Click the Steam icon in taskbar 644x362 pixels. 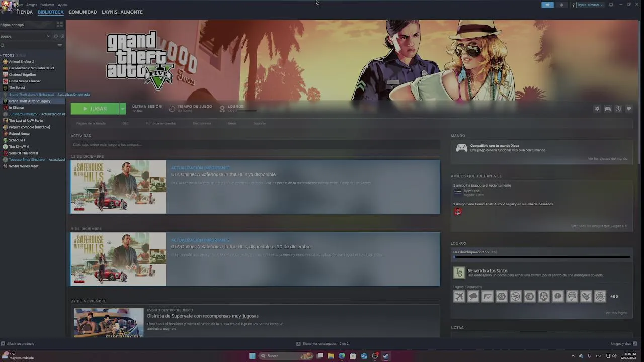point(386,356)
